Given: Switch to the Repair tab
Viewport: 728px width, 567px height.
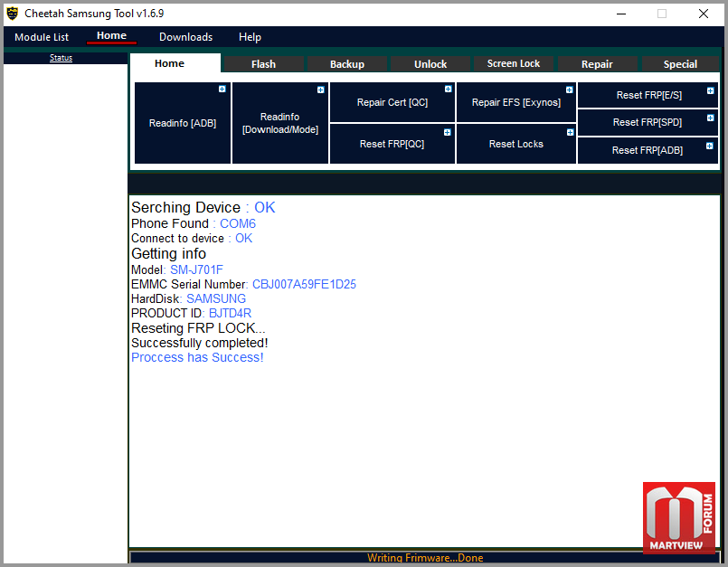Looking at the screenshot, I should pyautogui.click(x=597, y=64).
